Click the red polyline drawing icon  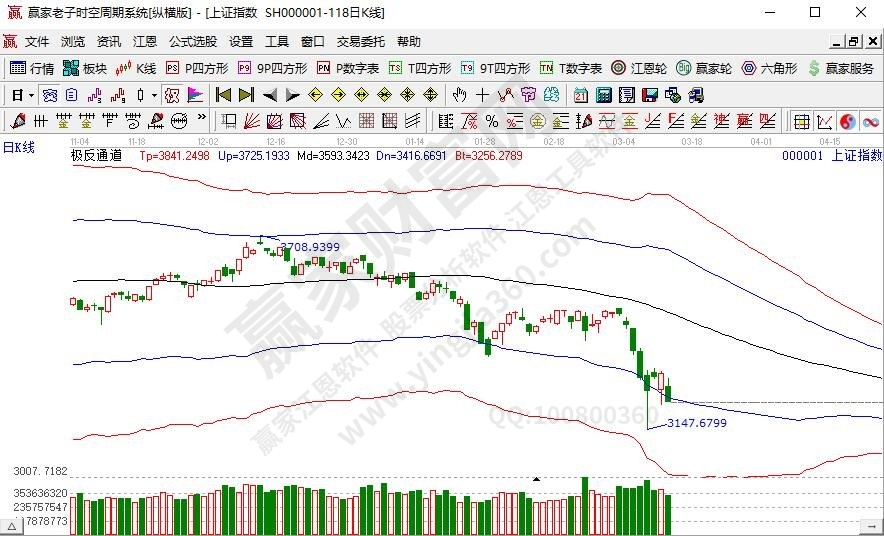(x=506, y=95)
